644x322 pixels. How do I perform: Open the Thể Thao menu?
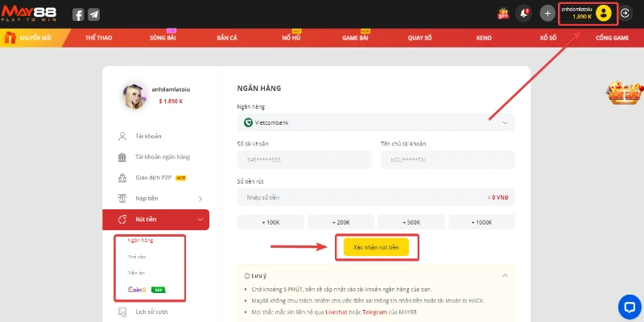click(98, 38)
